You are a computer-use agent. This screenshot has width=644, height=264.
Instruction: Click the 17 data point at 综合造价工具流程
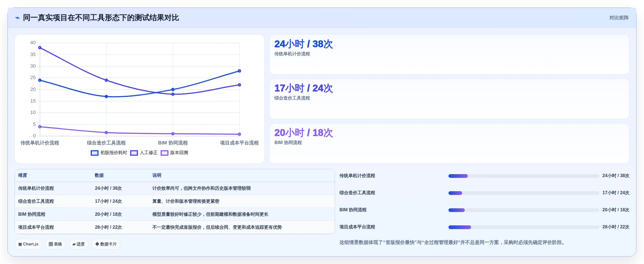[106, 97]
